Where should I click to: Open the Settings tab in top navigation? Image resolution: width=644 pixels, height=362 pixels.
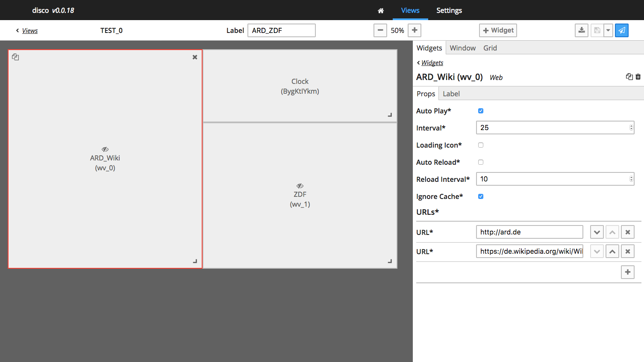(x=449, y=10)
